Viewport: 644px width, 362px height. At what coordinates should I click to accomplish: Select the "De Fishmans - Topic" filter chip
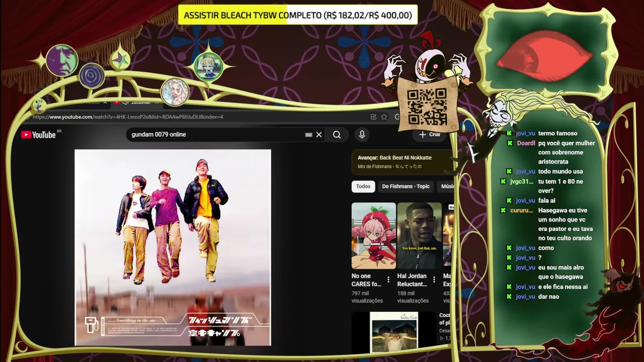click(406, 187)
